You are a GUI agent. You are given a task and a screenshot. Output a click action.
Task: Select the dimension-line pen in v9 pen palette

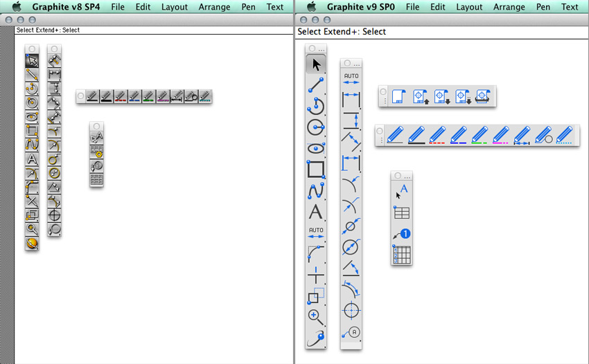(x=521, y=135)
